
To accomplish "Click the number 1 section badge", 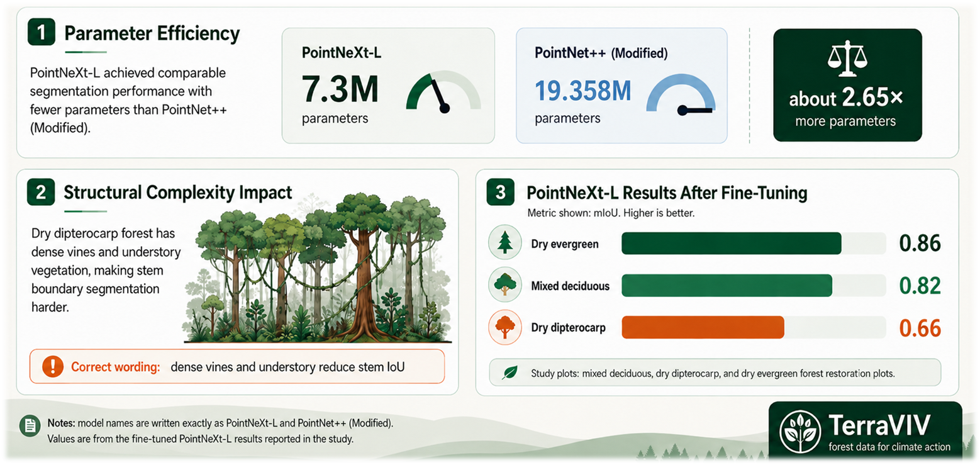I will point(41,33).
